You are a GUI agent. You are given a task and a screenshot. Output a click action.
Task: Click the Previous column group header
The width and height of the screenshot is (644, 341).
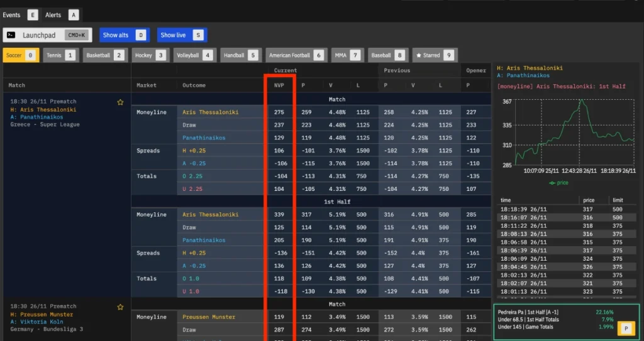(397, 70)
